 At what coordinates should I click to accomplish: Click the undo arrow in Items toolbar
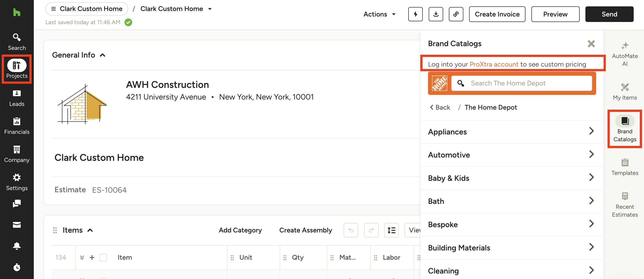[351, 230]
